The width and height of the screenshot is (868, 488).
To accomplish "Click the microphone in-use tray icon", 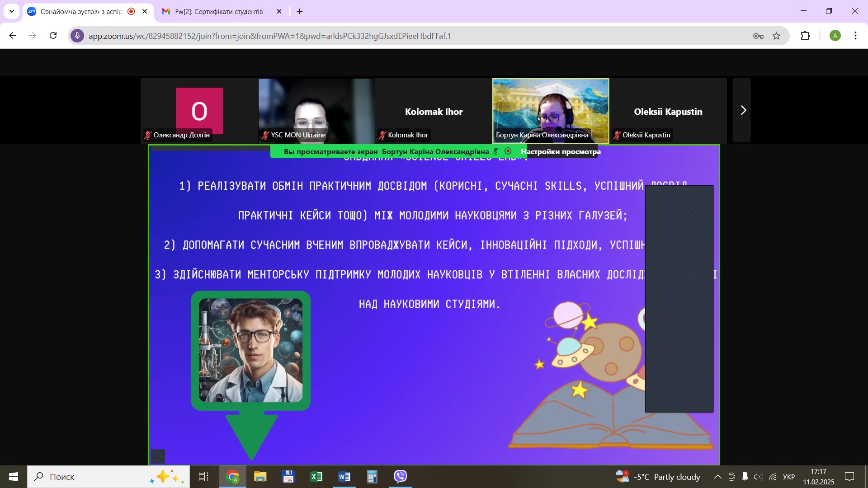I will click(745, 477).
